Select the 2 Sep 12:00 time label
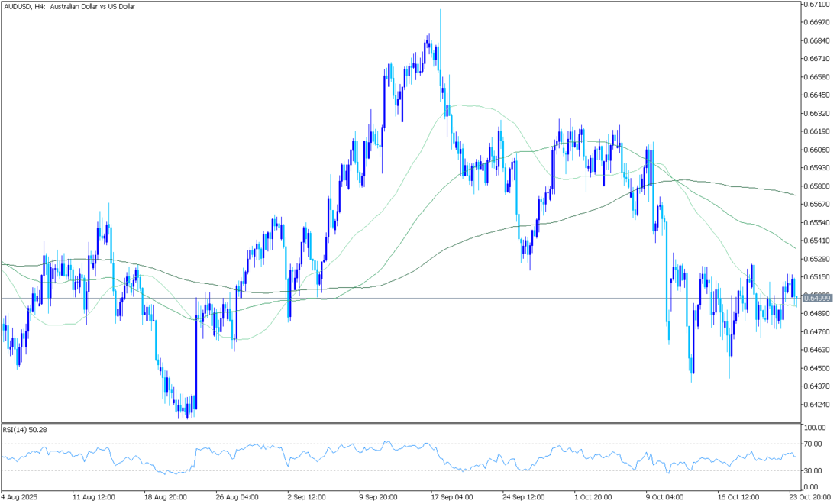The image size is (840, 504). [309, 495]
